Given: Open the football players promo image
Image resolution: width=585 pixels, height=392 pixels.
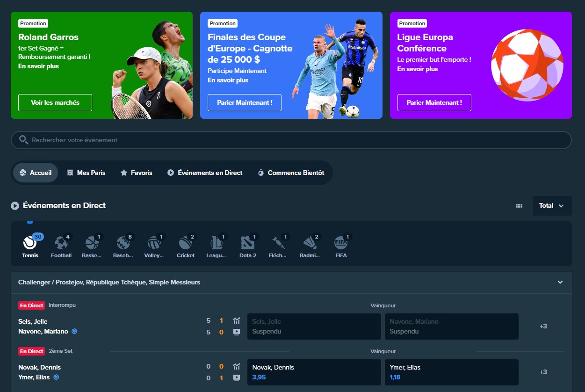Looking at the screenshot, I should (x=334, y=68).
